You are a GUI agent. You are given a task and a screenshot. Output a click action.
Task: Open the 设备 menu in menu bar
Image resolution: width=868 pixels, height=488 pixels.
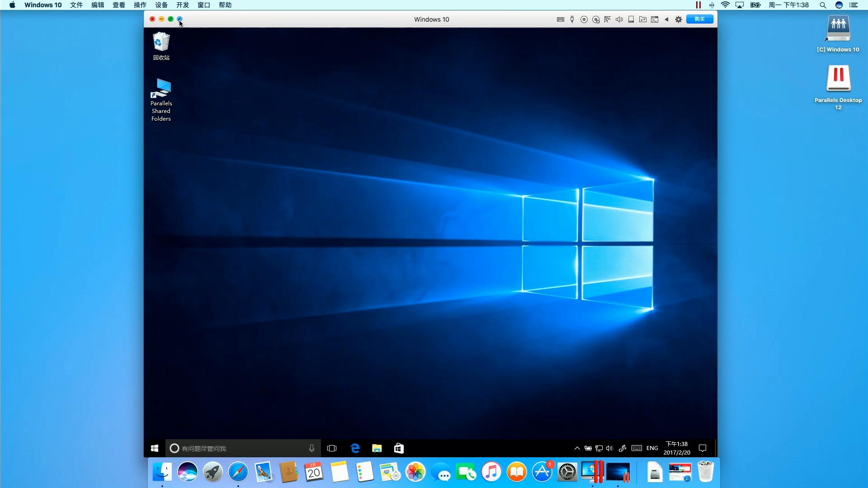(x=161, y=5)
